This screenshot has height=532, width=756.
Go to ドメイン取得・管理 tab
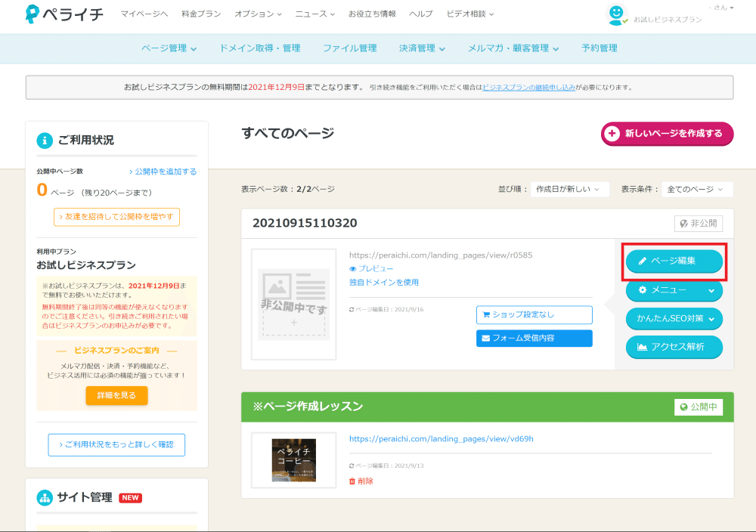[260, 48]
